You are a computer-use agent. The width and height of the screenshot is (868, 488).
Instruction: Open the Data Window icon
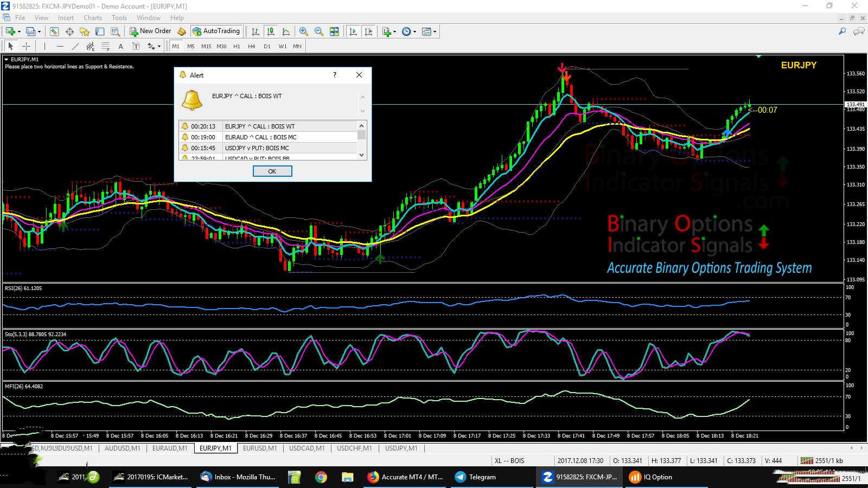[69, 31]
